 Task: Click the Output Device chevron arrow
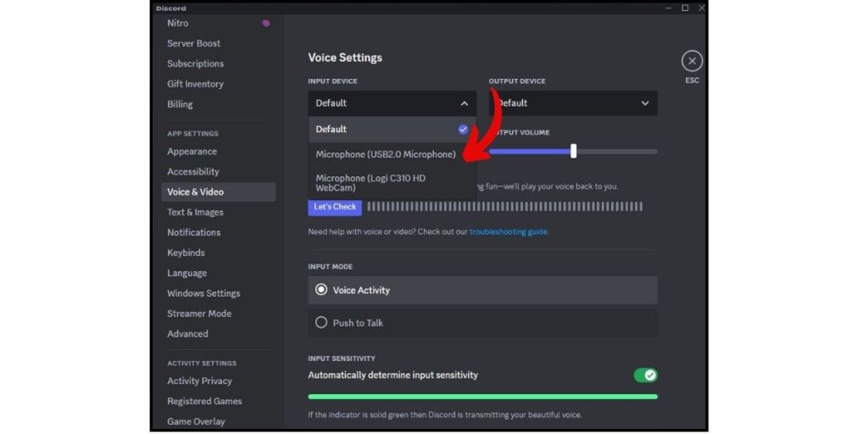tap(645, 103)
